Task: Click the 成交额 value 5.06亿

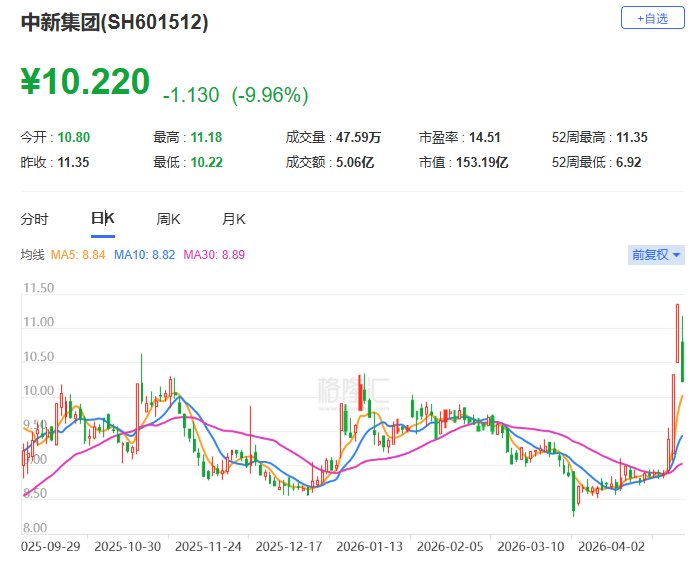Action: (355, 162)
